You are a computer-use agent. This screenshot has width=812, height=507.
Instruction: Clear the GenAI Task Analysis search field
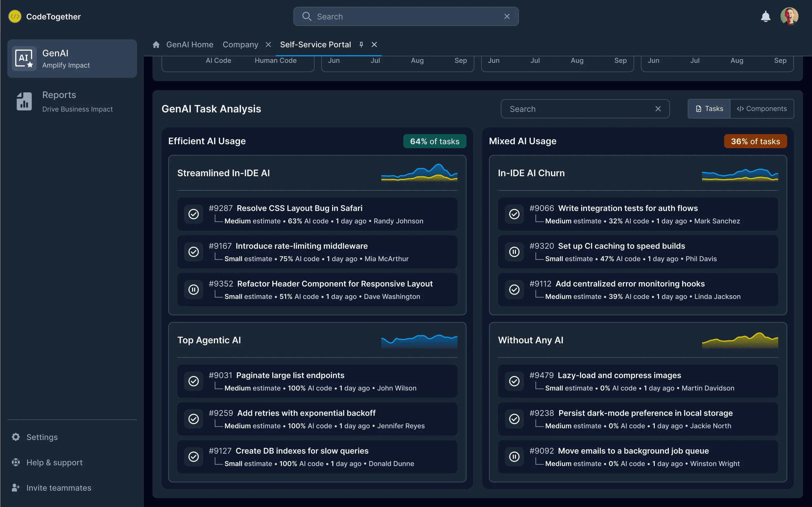(x=658, y=109)
